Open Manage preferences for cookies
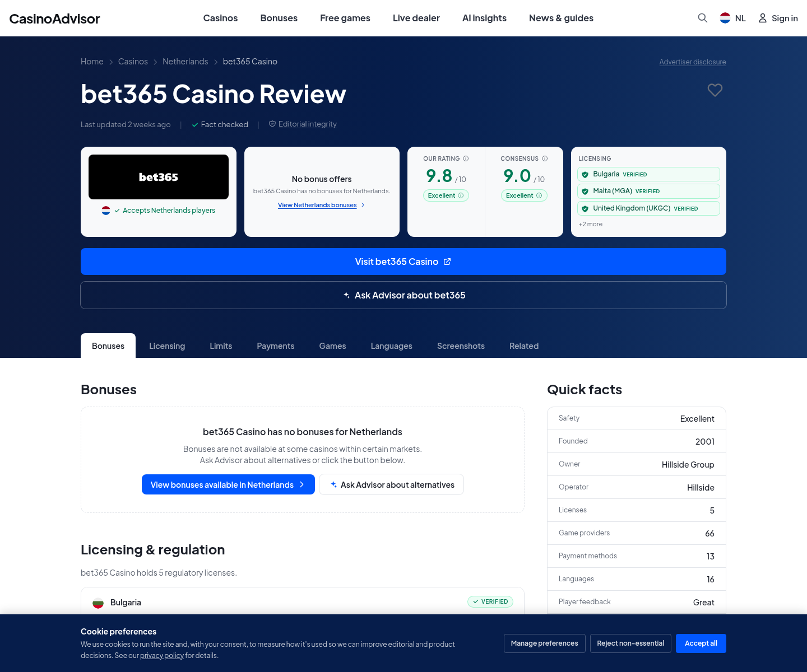This screenshot has width=807, height=672. (x=545, y=643)
